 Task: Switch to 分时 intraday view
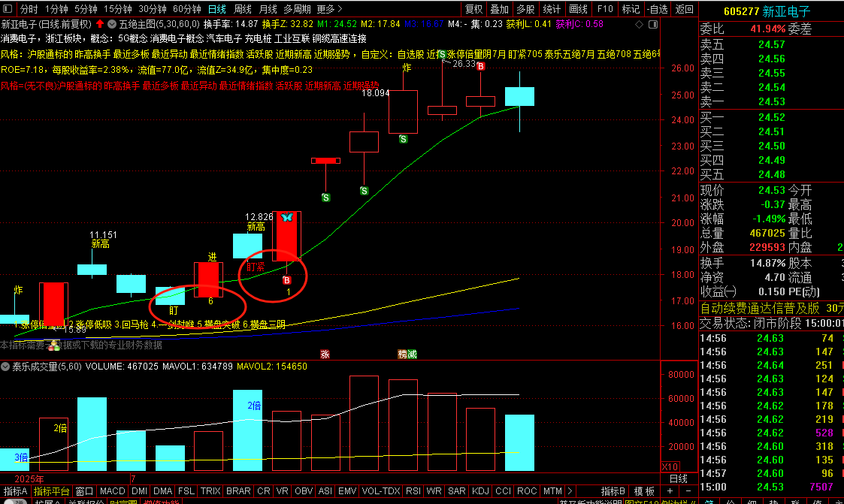[x=29, y=9]
